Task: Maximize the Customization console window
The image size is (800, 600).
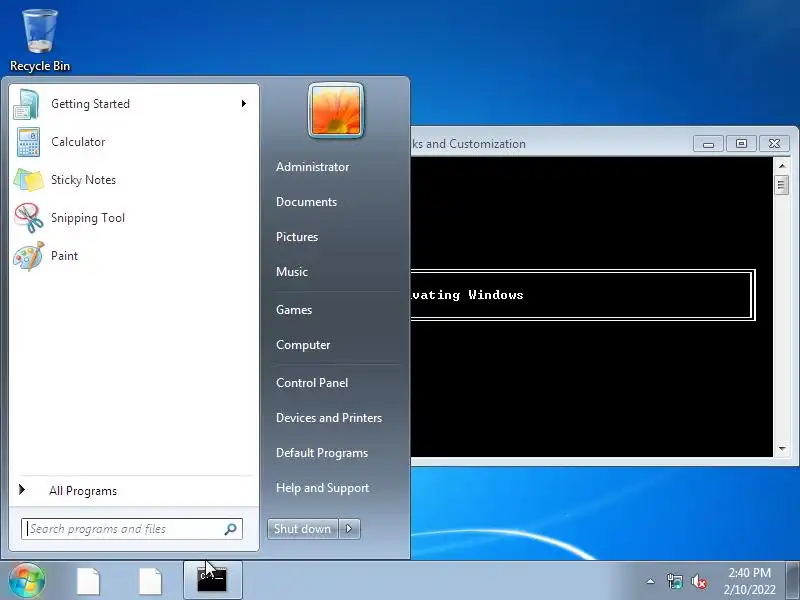Action: (x=741, y=144)
